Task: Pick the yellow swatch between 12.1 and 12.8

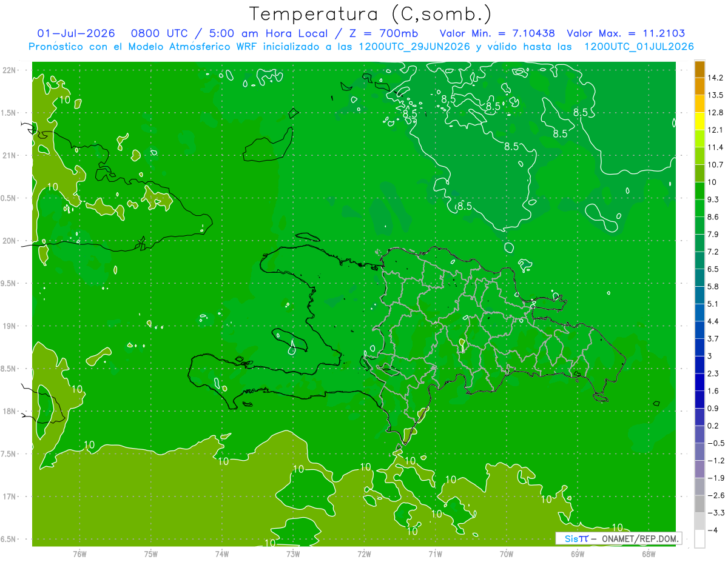Action: (699, 121)
